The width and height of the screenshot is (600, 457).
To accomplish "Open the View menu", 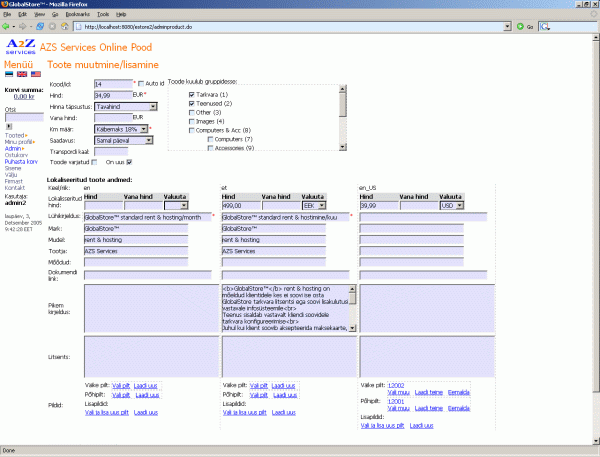I will click(x=39, y=14).
